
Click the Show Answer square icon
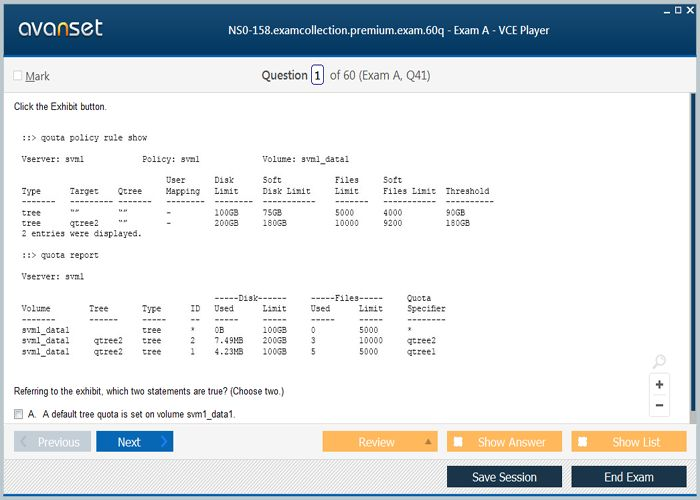pos(458,442)
